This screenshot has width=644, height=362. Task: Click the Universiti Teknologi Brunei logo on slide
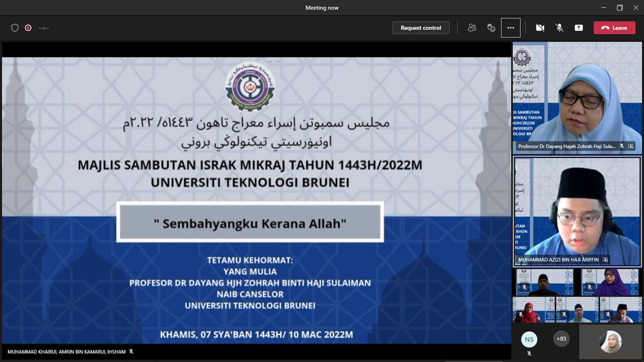point(250,86)
